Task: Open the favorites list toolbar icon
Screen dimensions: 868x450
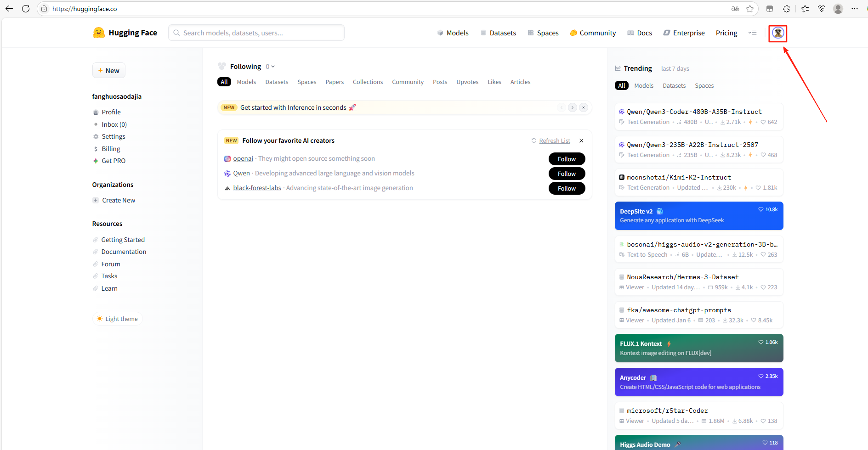Action: (805, 9)
